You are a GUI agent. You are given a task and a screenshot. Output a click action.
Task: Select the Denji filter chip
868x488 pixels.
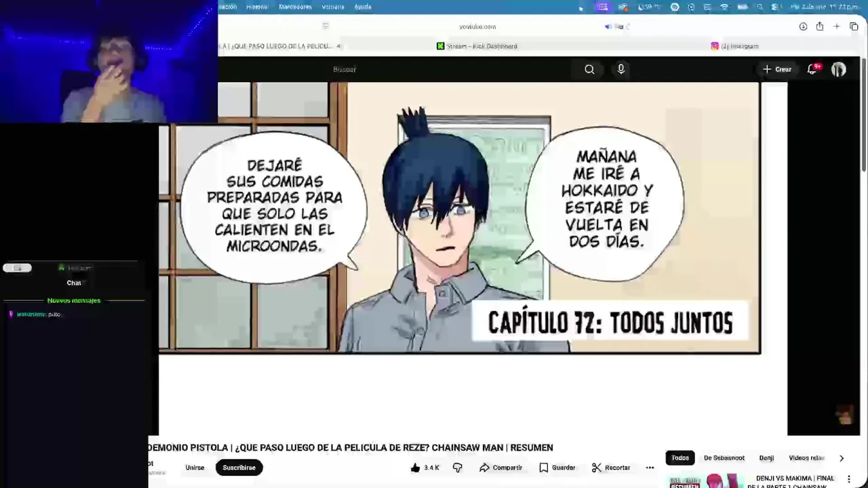(766, 458)
